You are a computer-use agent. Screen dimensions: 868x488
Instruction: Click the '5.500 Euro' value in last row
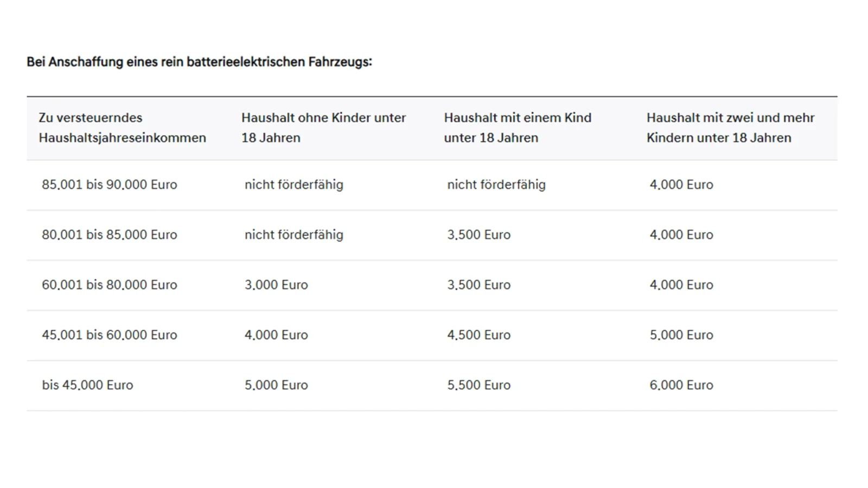click(478, 385)
